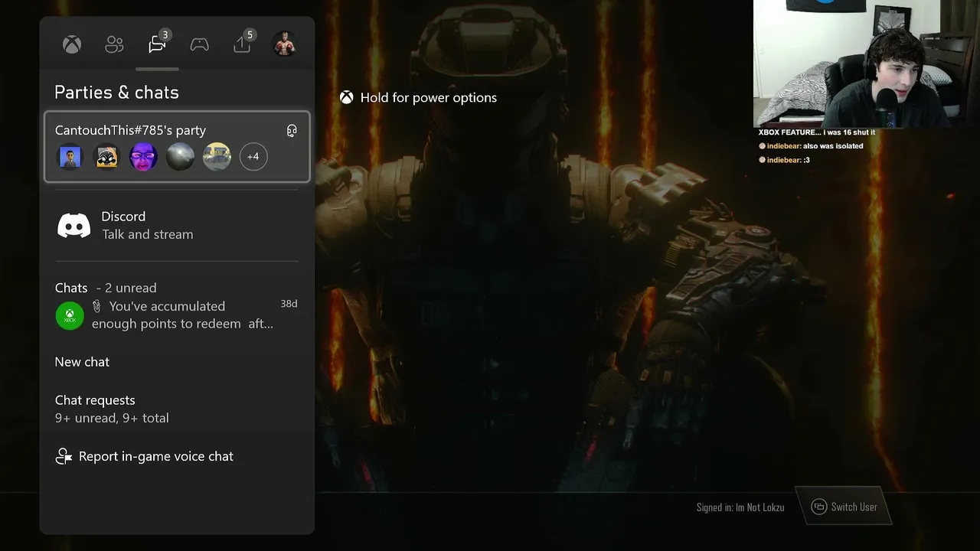This screenshot has height=551, width=980.
Task: Click the "9+ unread, 9+ total" text
Action: click(112, 418)
